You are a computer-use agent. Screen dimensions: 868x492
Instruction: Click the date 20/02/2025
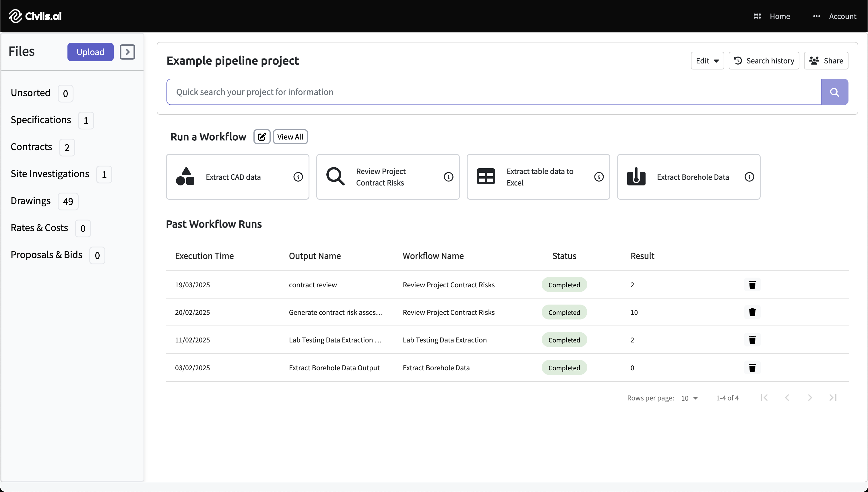(192, 312)
